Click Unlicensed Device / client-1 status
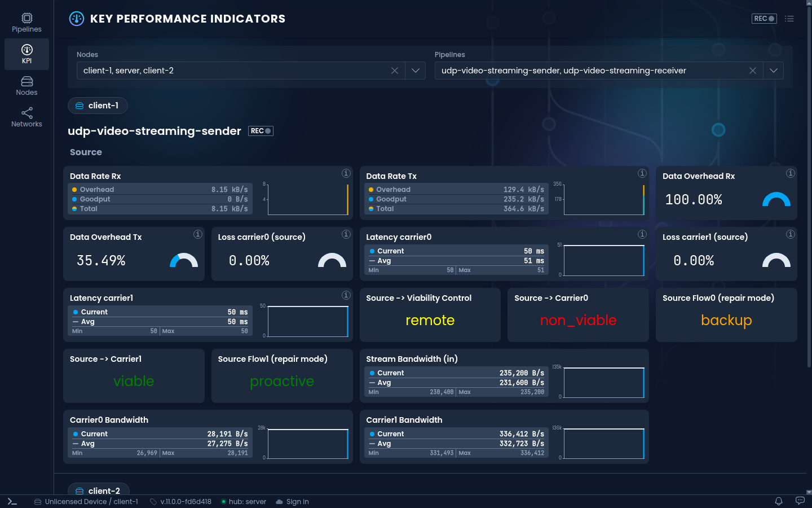812x508 pixels. 86,502
